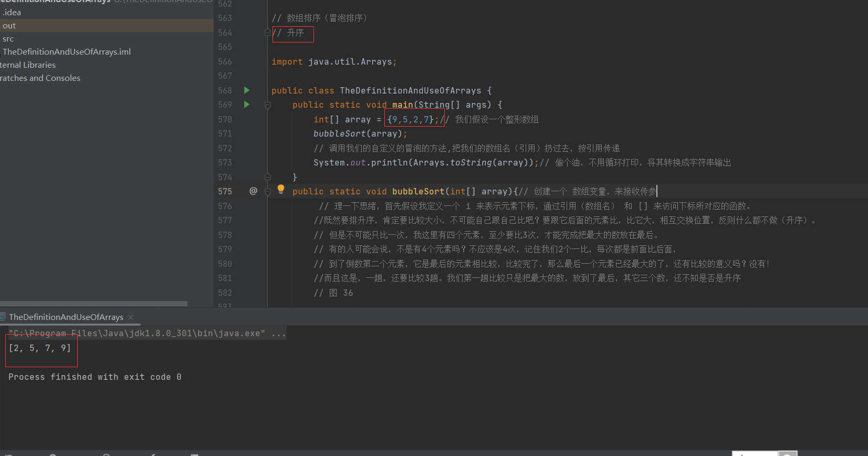The image size is (868, 456).
Task: Click the comment line starting '既然要排升序'
Action: coord(566,220)
